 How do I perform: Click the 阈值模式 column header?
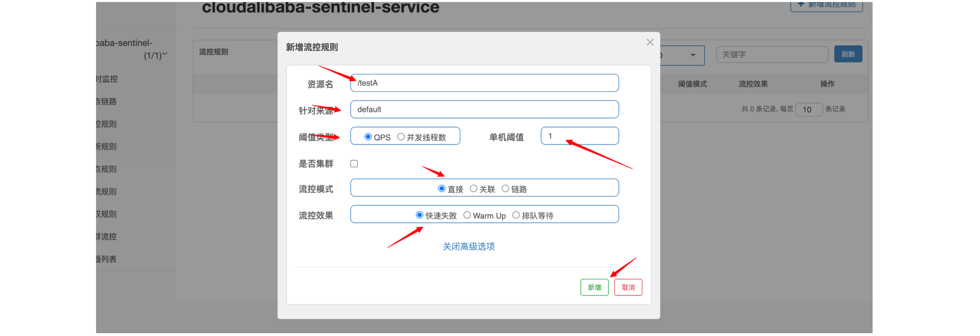click(692, 84)
